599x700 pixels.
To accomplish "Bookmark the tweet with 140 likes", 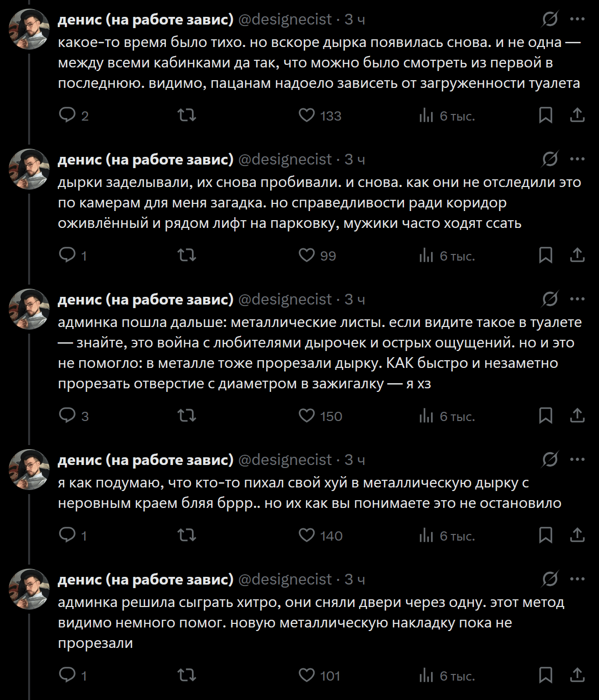I will point(545,535).
